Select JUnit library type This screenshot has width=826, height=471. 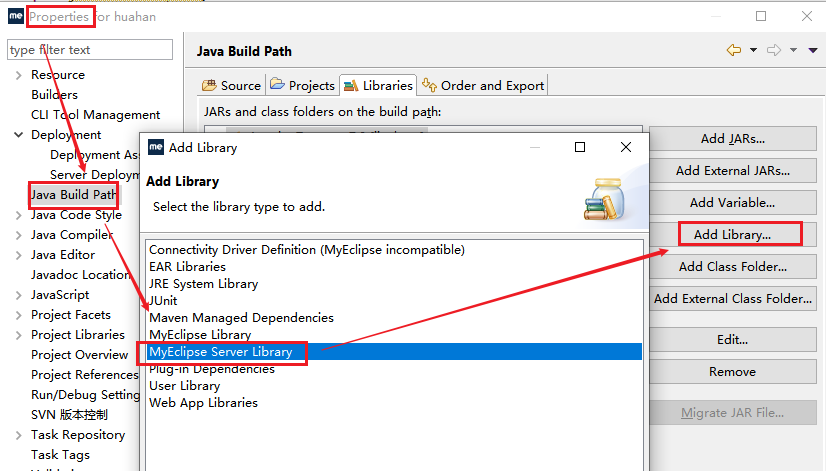[394, 301]
